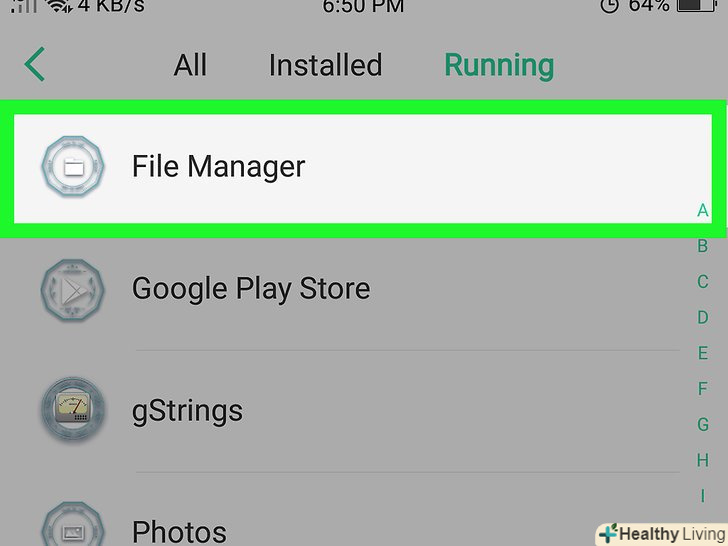Tap the green back arrow
This screenshot has width=728, height=546.
click(x=35, y=65)
